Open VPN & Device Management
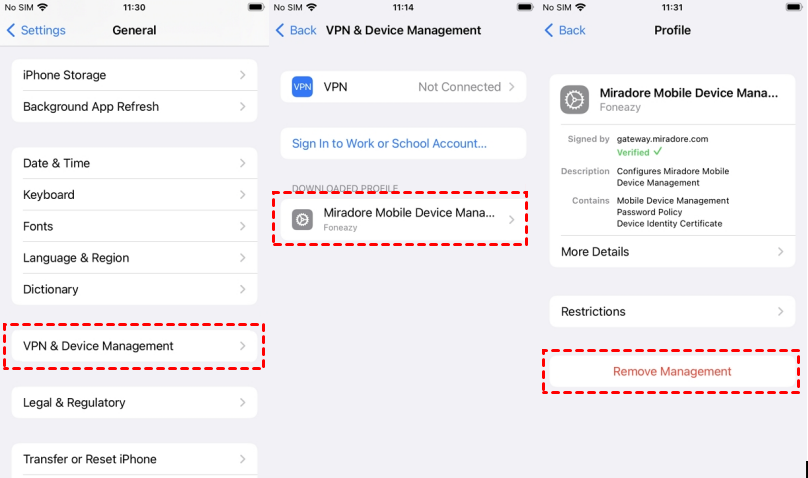This screenshot has width=808, height=478. tap(134, 346)
